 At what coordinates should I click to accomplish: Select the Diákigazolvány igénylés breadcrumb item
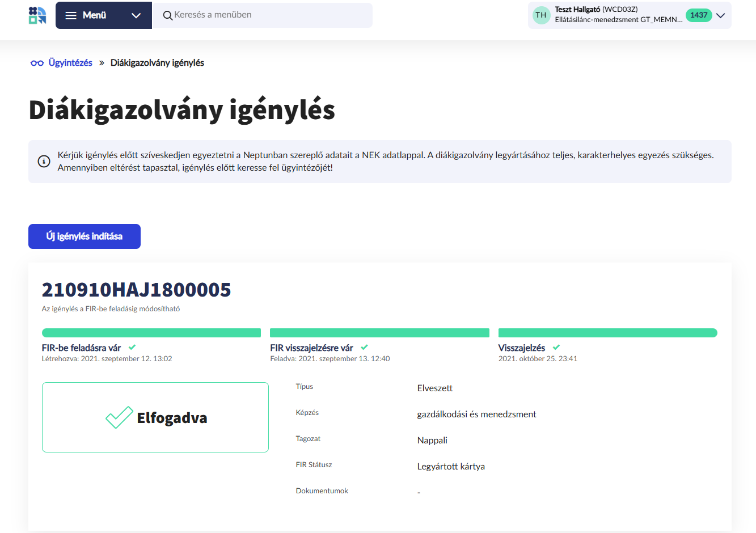158,62
